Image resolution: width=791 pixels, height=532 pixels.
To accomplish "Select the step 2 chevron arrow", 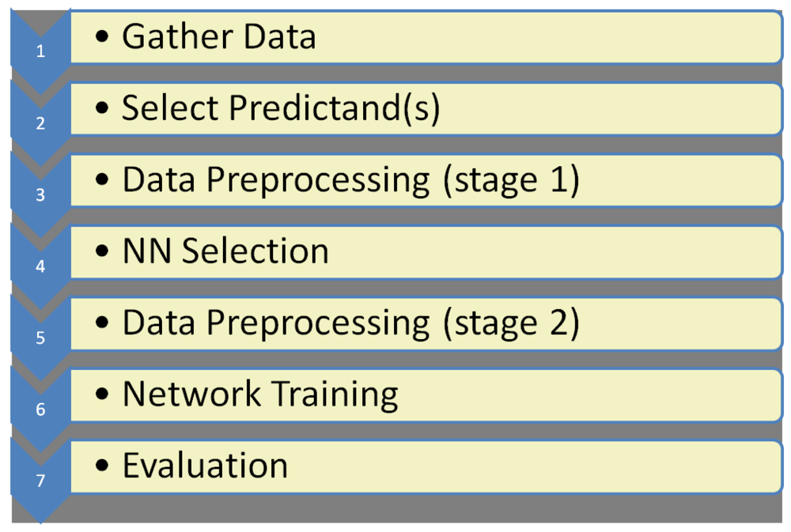I will tap(40, 121).
